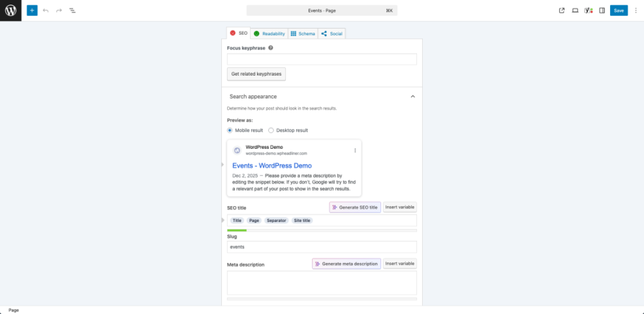The width and height of the screenshot is (644, 314).
Task: Click the undo arrow icon
Action: [46, 10]
